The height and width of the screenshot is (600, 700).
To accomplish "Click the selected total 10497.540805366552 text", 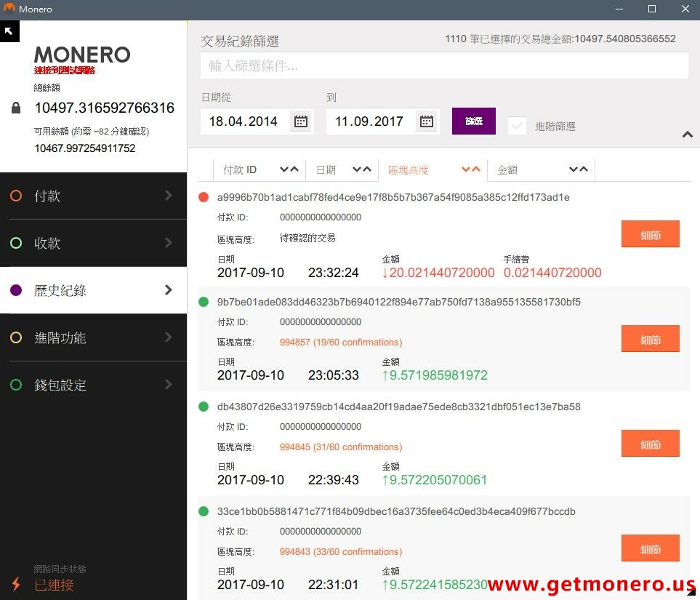I will coord(625,39).
